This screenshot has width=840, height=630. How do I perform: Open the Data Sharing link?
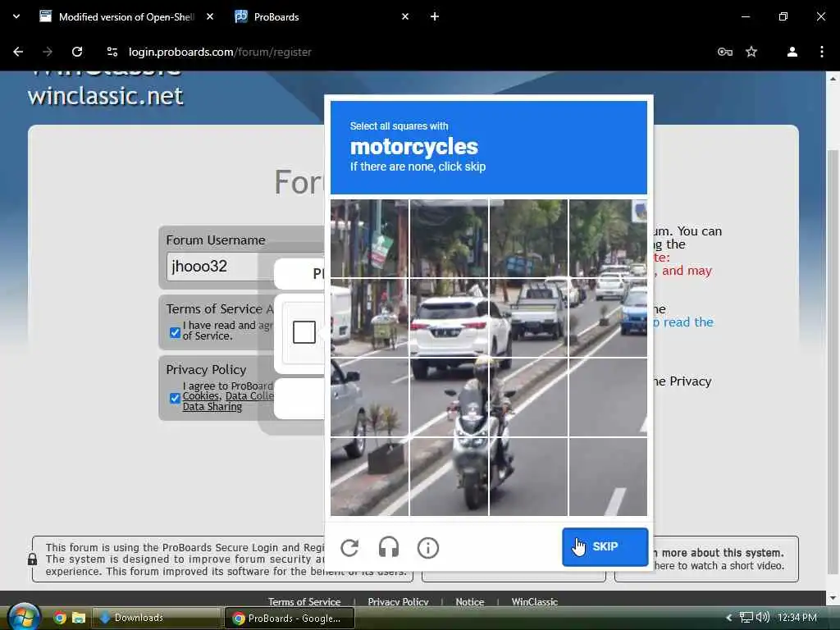point(212,407)
